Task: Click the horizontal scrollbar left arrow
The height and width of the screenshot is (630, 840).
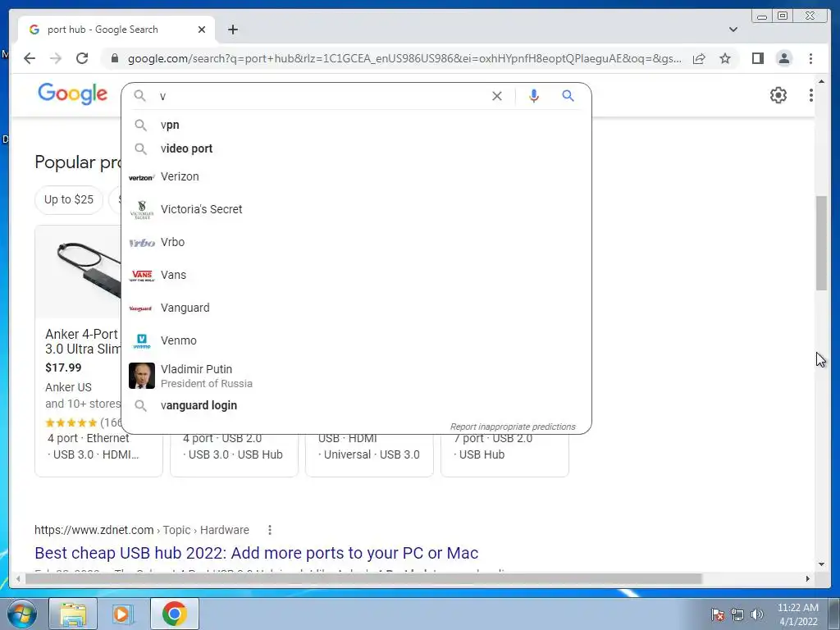Action: 18,578
